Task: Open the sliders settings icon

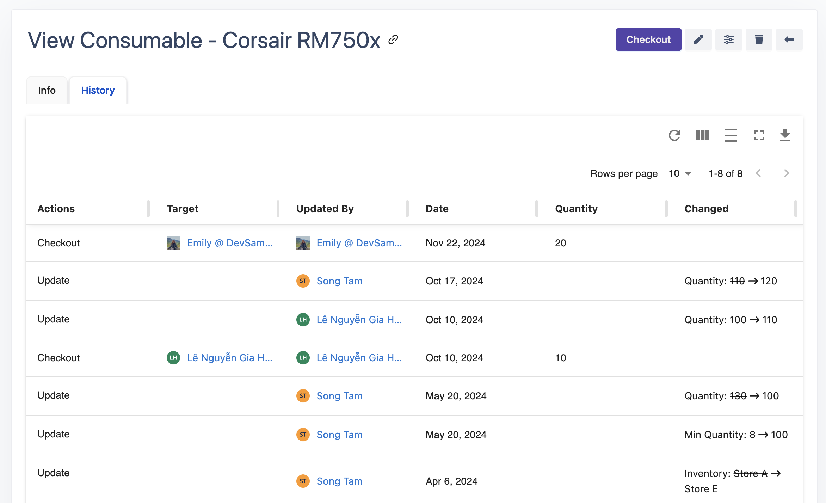Action: [728, 39]
